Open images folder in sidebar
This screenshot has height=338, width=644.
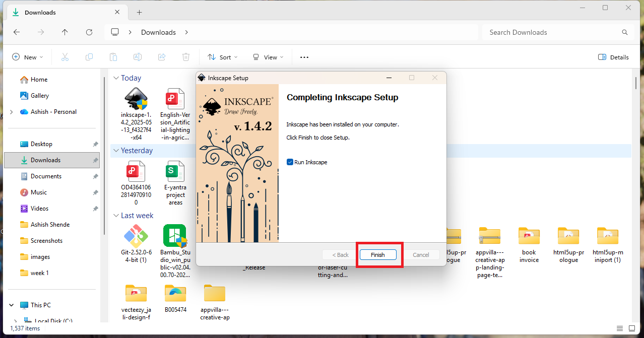coord(40,257)
